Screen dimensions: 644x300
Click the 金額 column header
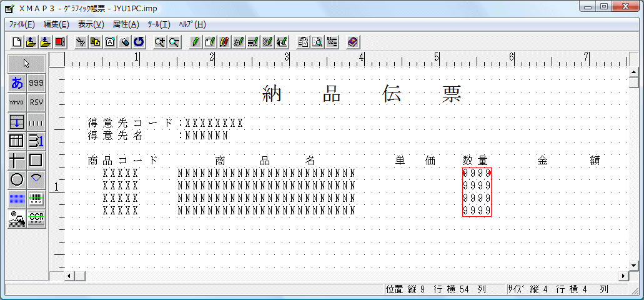[569, 161]
